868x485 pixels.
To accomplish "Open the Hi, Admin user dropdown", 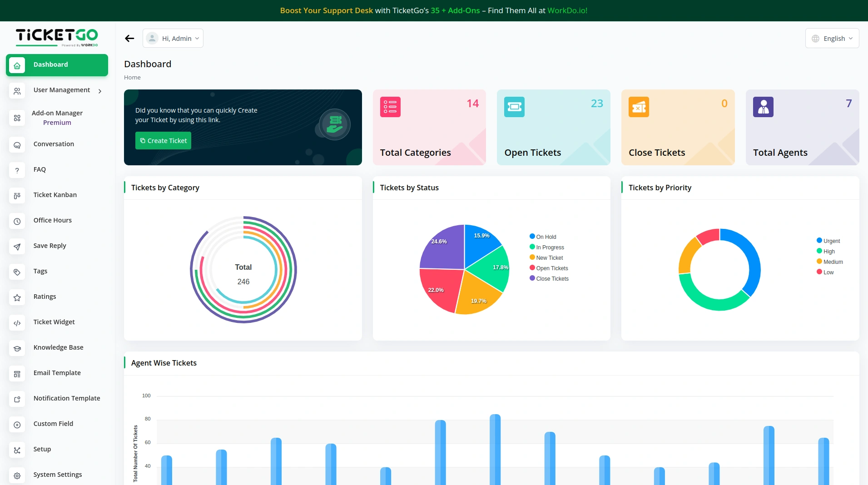I will (173, 39).
